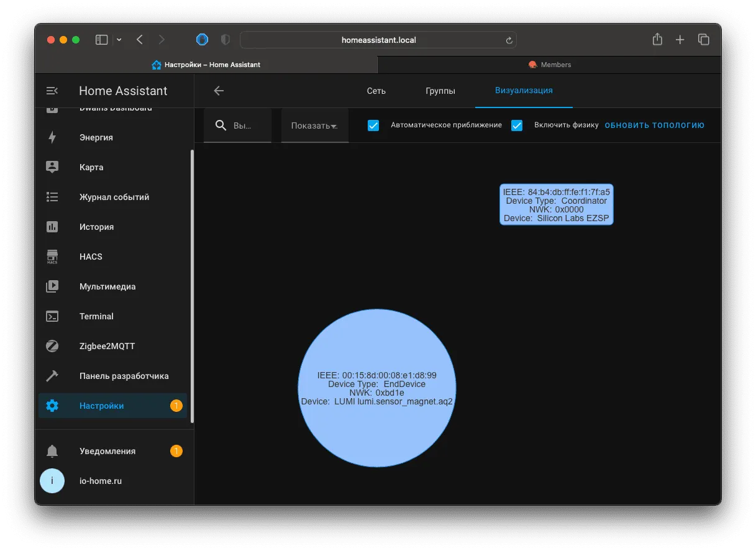Click the blue extension icon by the address bar
Viewport: 756px width, 551px height.
(x=203, y=40)
